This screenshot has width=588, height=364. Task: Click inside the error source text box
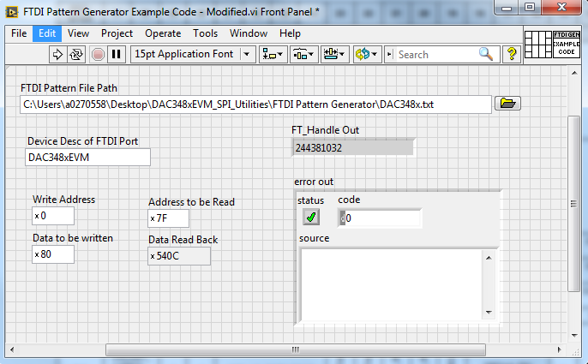(x=393, y=285)
